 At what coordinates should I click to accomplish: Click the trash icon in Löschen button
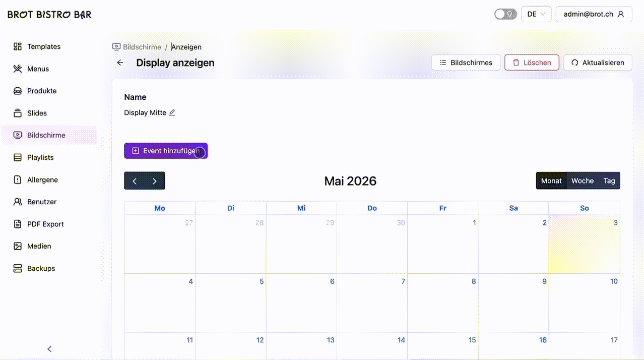point(516,63)
